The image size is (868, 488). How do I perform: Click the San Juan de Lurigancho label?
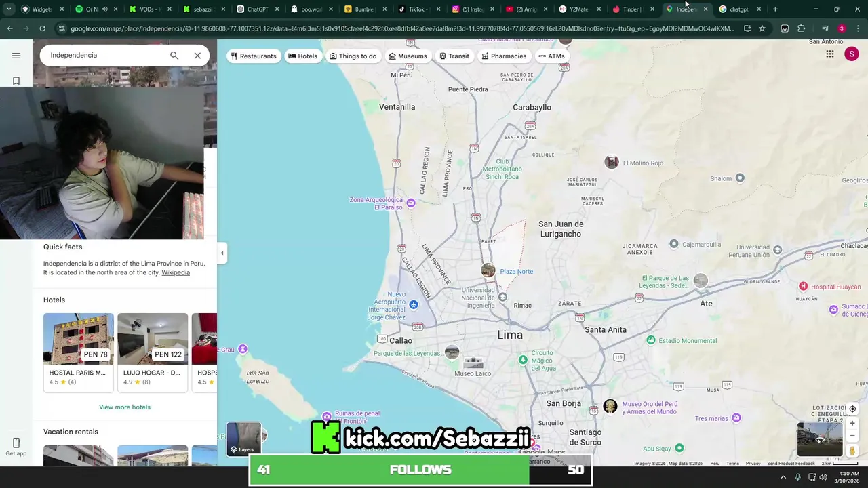561,229
